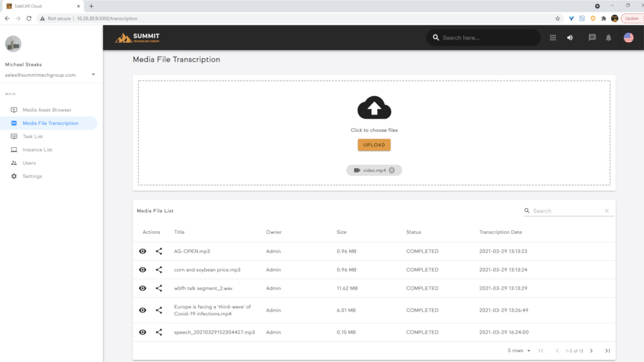Click the US flag language icon
The image size is (644, 362).
(629, 38)
